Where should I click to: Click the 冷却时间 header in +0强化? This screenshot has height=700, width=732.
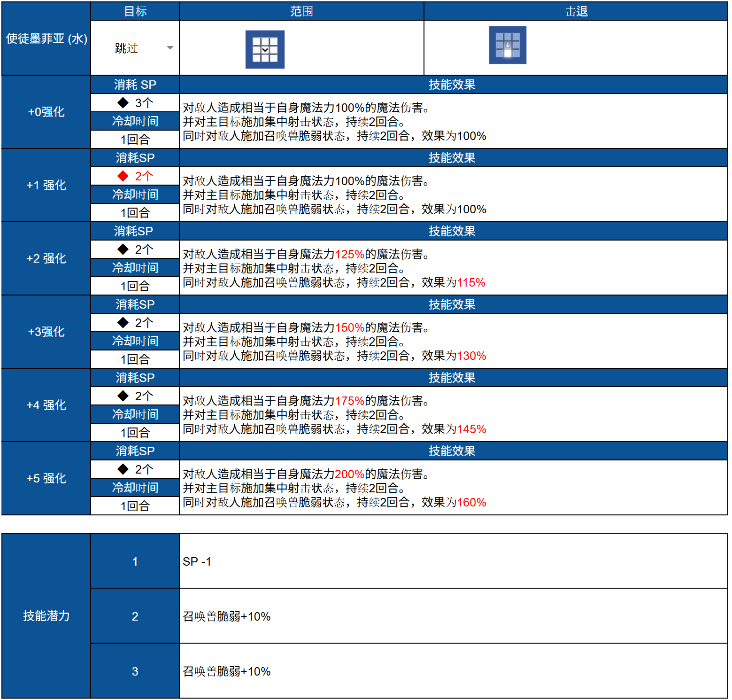click(135, 121)
